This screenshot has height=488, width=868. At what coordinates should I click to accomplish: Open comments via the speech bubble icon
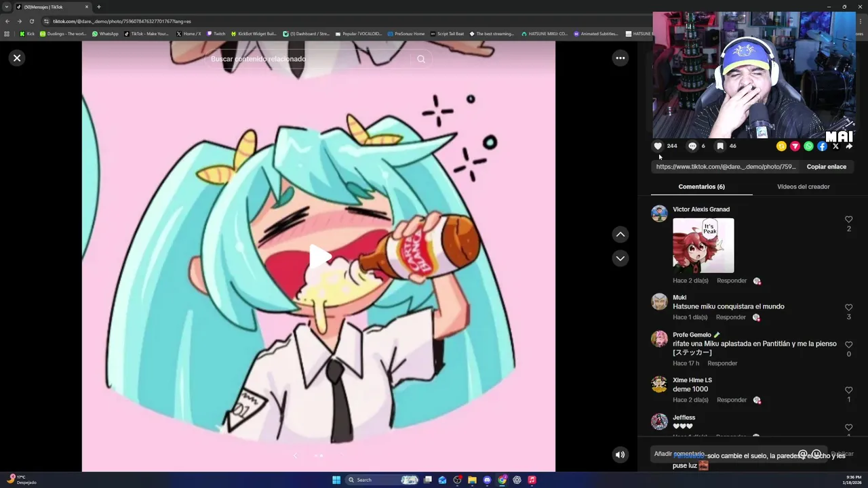coord(692,146)
